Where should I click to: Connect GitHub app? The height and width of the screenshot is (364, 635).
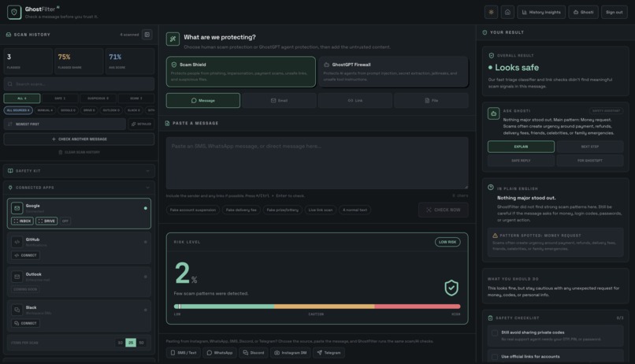pos(25,255)
